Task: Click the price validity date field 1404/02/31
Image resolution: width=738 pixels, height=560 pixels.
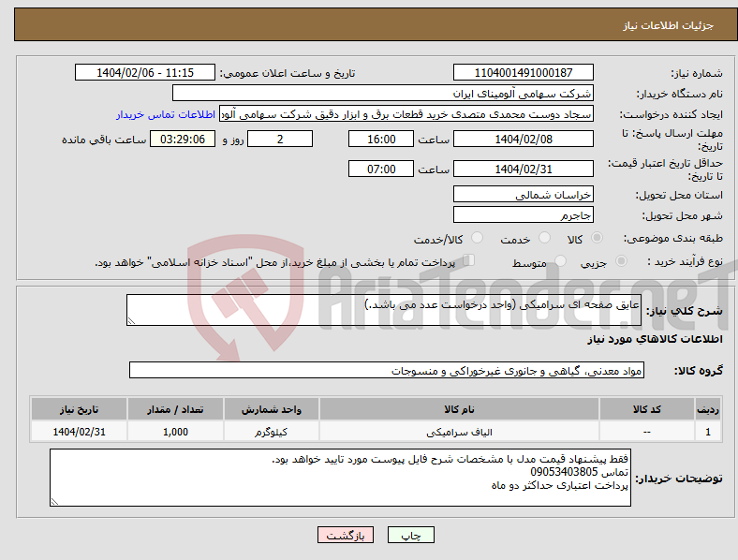Action: click(523, 169)
